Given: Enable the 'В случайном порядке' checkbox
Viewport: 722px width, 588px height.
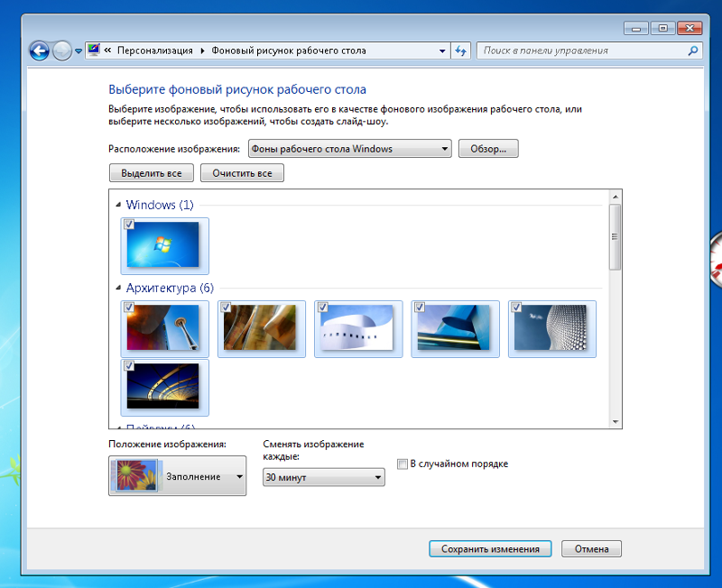Looking at the screenshot, I should coord(403,464).
